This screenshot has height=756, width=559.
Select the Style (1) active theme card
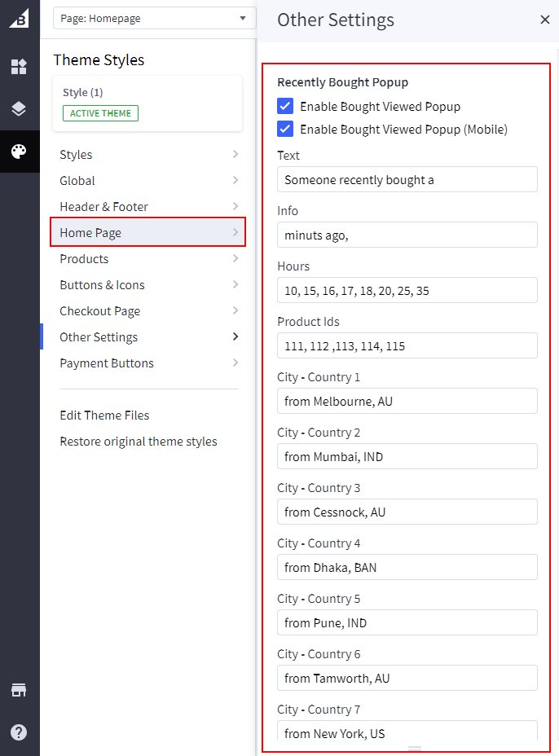(x=147, y=103)
